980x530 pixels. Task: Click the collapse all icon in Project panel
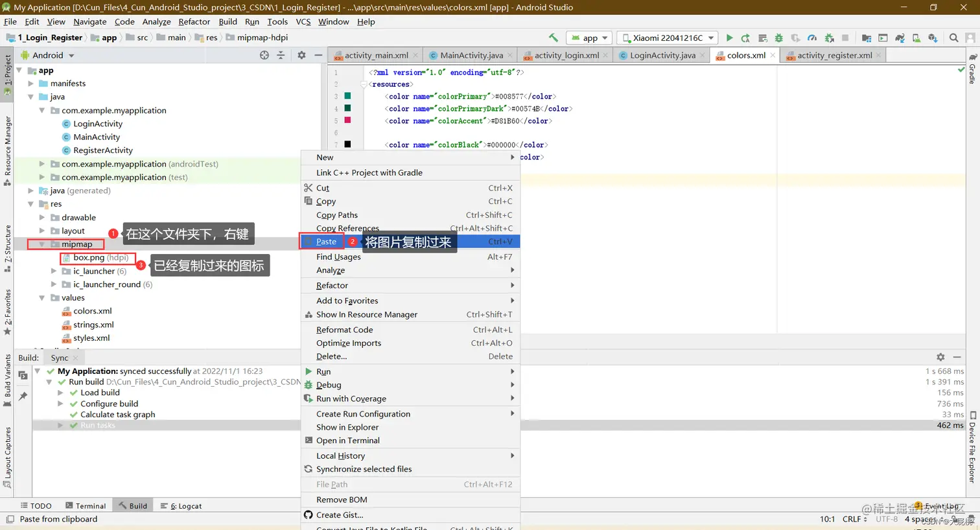281,55
